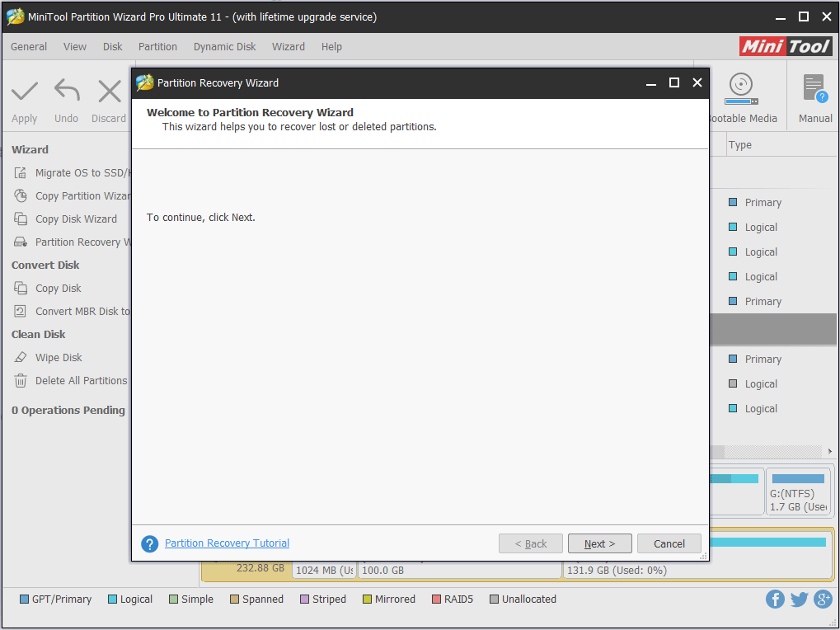840x630 pixels.
Task: Click the Unallocated legend swatch
Action: (494, 599)
